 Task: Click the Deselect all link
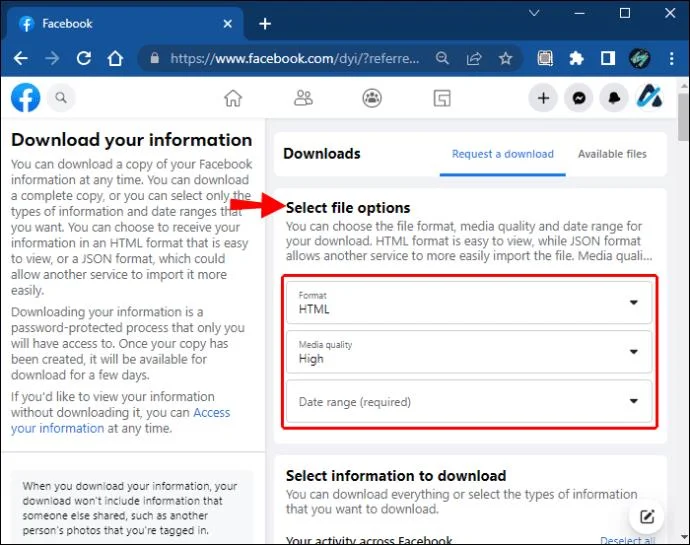tap(628, 541)
